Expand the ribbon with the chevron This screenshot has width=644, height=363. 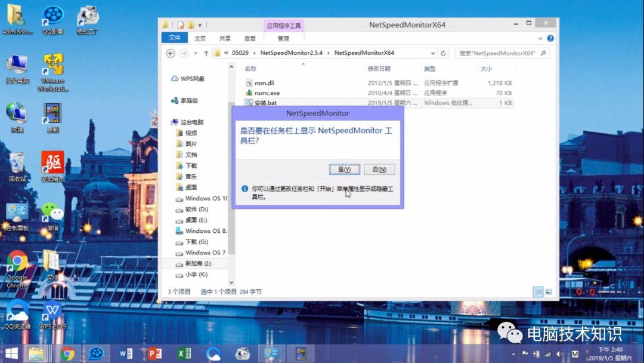(x=540, y=38)
